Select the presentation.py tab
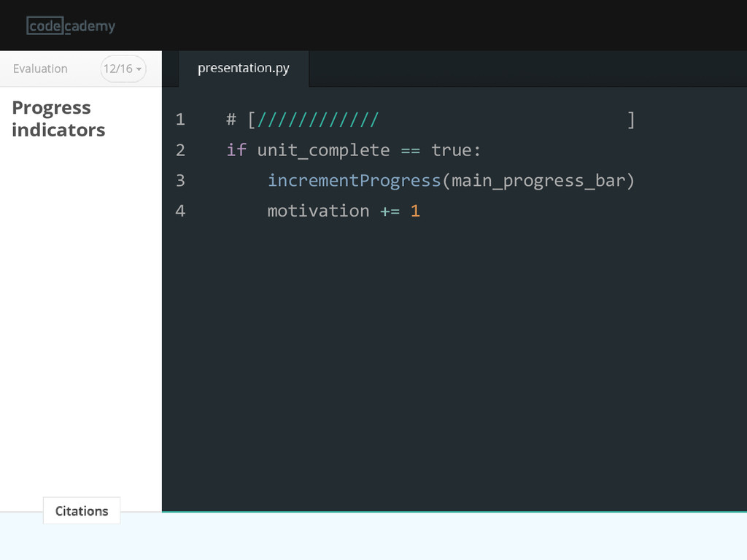 pyautogui.click(x=244, y=68)
